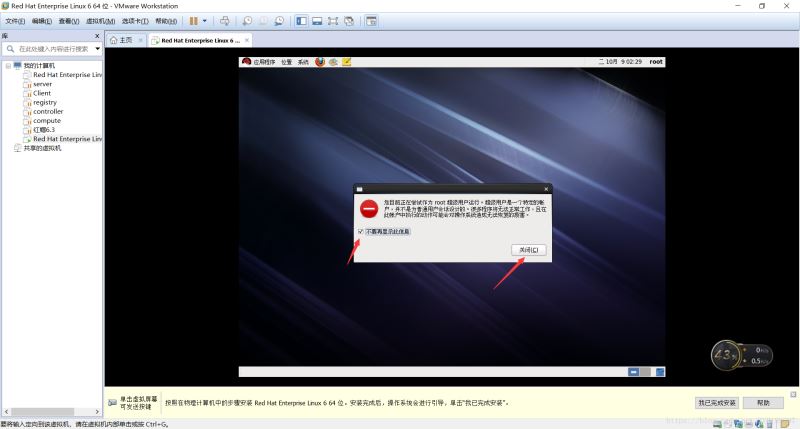Open the 查看(V) menu
Screen dimensions: 800x429
coord(69,21)
